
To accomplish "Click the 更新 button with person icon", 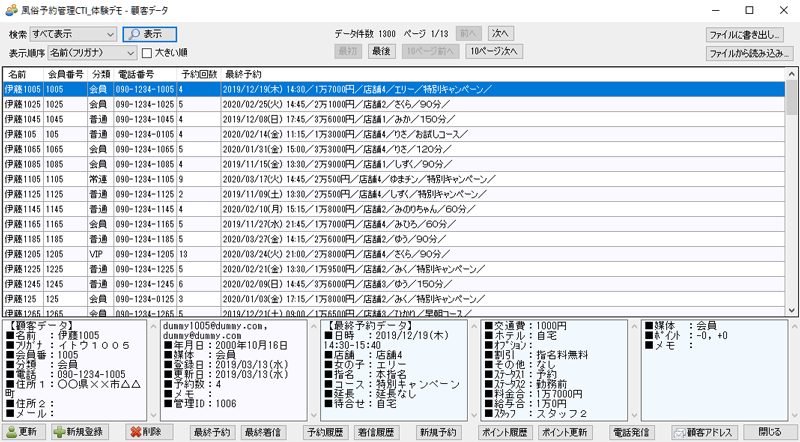I will (x=22, y=432).
